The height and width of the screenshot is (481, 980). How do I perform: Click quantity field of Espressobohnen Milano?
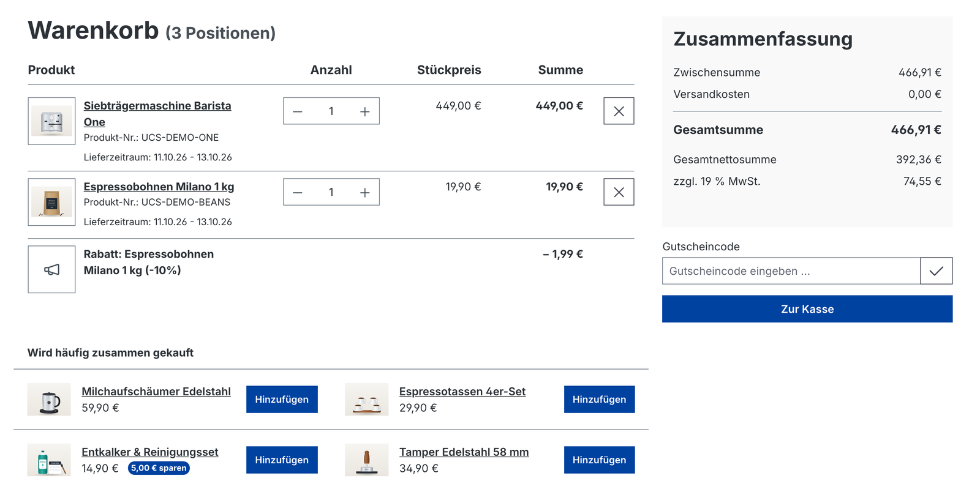(x=331, y=192)
